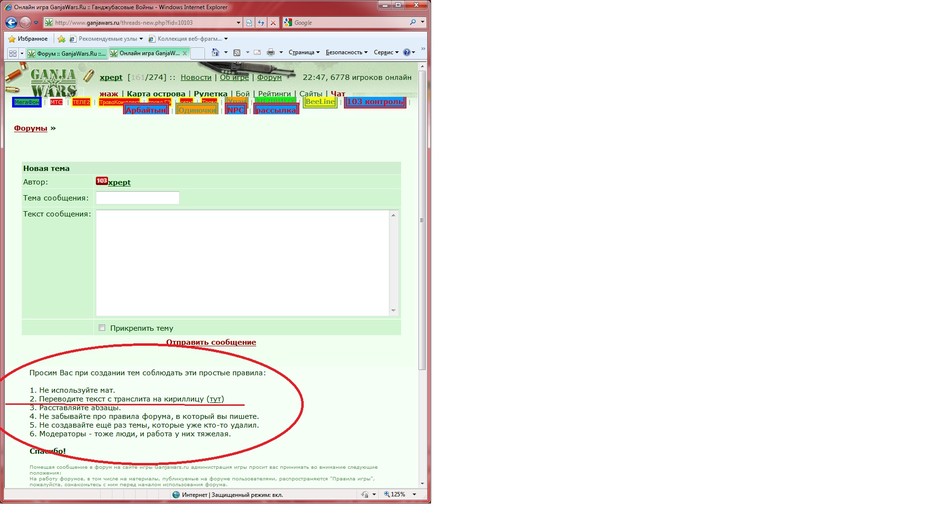Go back with the IE Back arrow

[11, 23]
